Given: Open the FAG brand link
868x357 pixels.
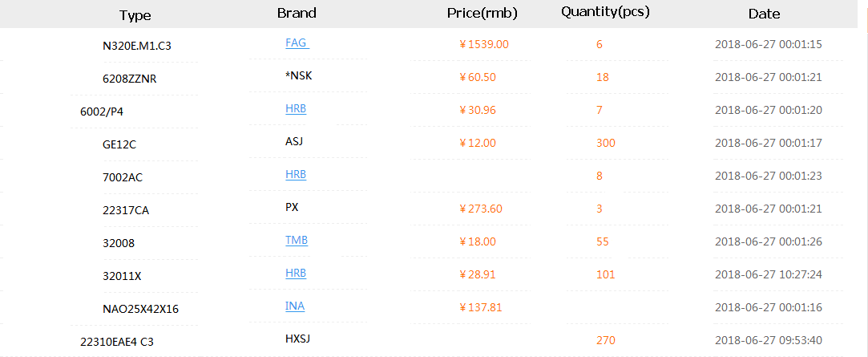Looking at the screenshot, I should (296, 43).
